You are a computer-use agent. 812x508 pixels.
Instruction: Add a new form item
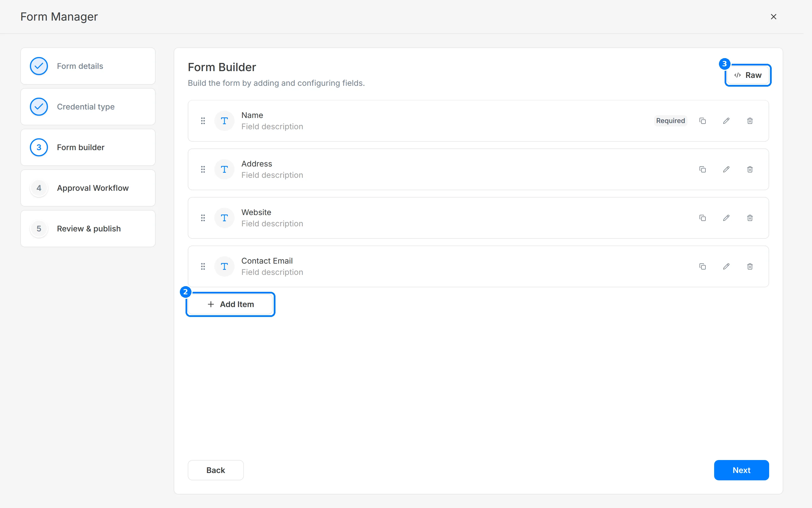tap(231, 304)
